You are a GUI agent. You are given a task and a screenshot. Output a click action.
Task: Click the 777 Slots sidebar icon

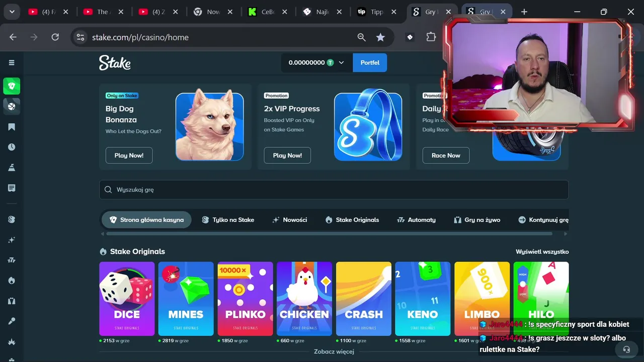12,260
